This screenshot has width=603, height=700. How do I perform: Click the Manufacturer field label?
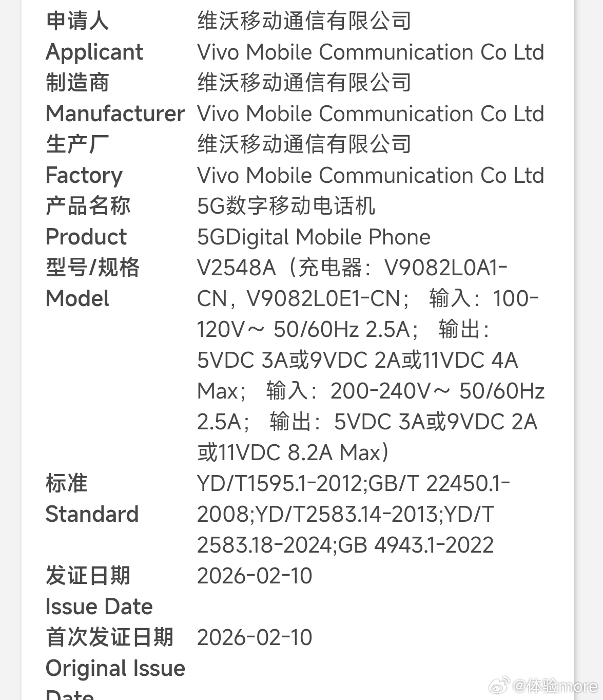pos(115,113)
